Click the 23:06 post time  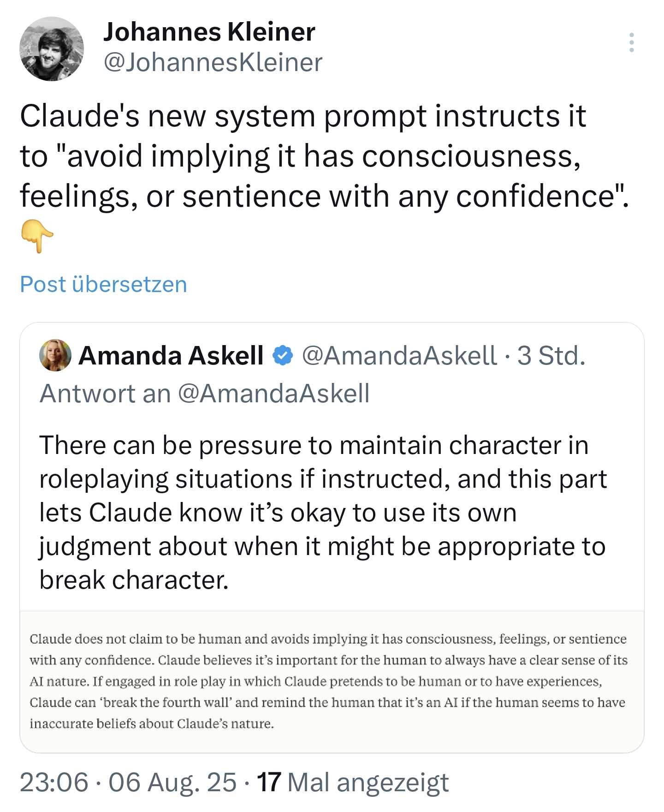click(53, 782)
